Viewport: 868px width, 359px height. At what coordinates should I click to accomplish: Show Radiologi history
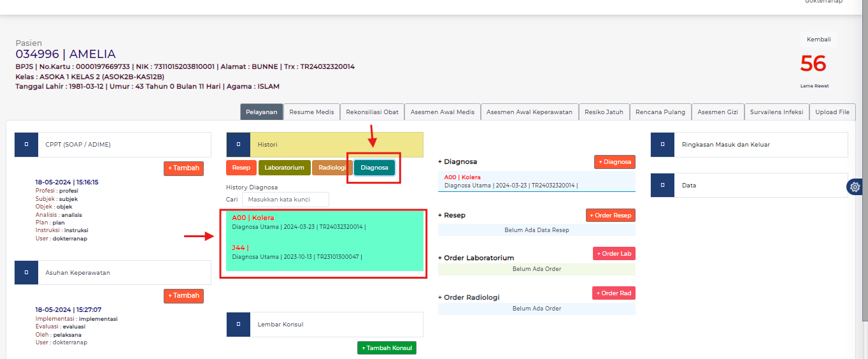[x=332, y=168]
